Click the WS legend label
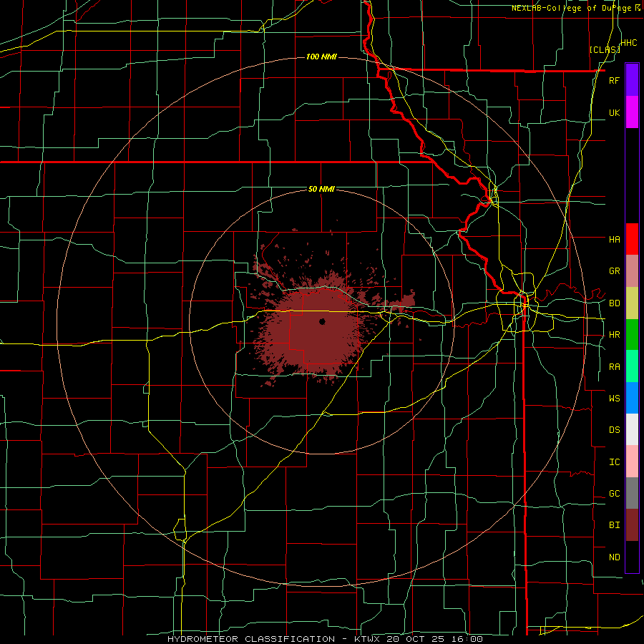The height and width of the screenshot is (644, 644). pos(614,398)
